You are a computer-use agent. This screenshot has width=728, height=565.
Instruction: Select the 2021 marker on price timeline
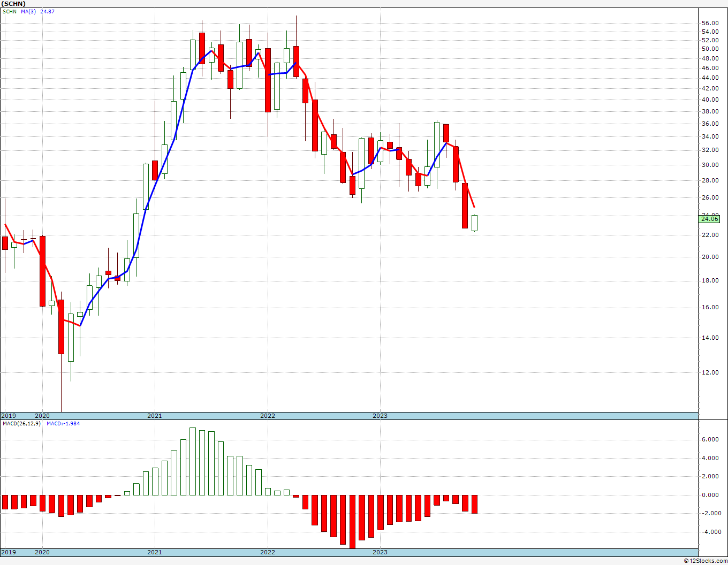154,416
